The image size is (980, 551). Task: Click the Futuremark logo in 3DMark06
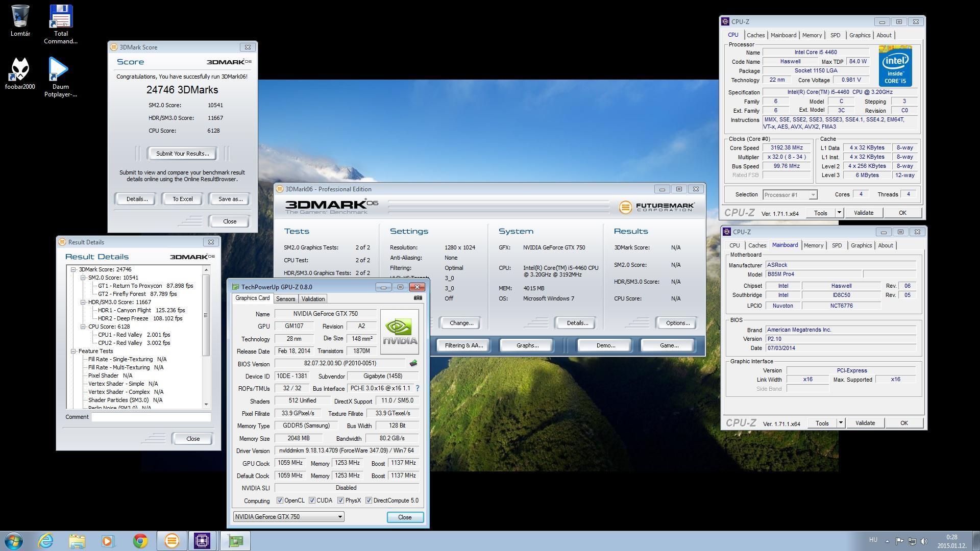tap(656, 207)
